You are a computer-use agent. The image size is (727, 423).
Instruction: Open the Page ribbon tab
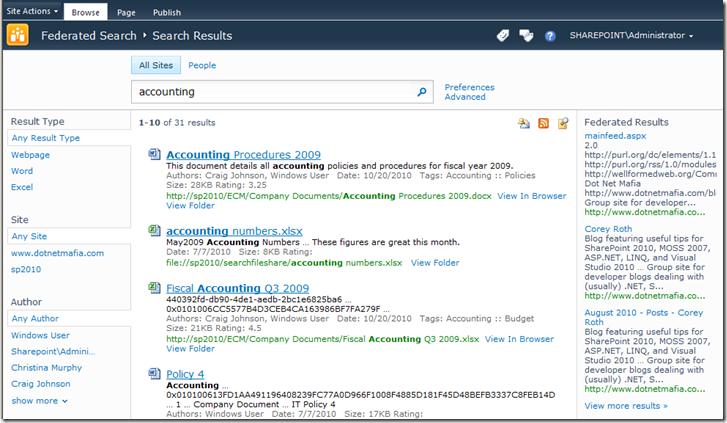point(126,13)
